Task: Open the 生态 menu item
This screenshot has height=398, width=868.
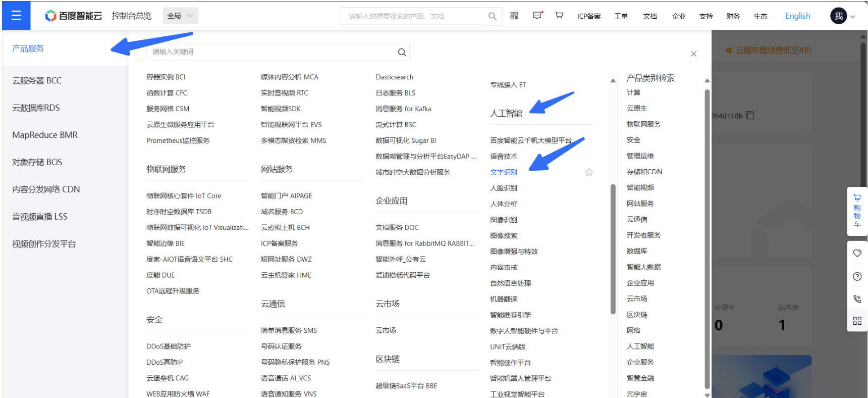Action: click(x=761, y=16)
